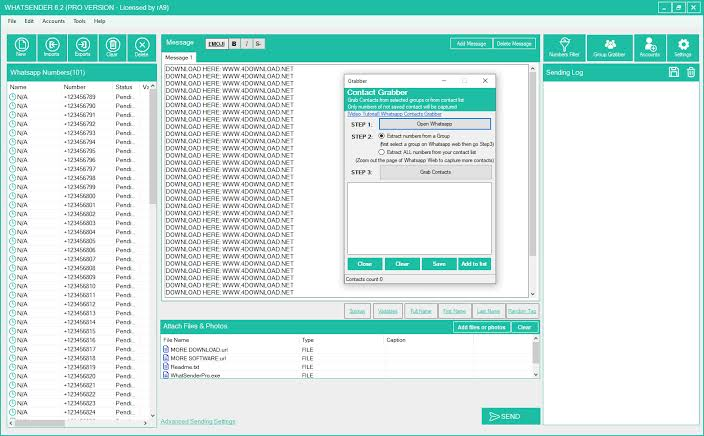
Task: Click the message box vertical scrollbar
Action: click(x=532, y=164)
